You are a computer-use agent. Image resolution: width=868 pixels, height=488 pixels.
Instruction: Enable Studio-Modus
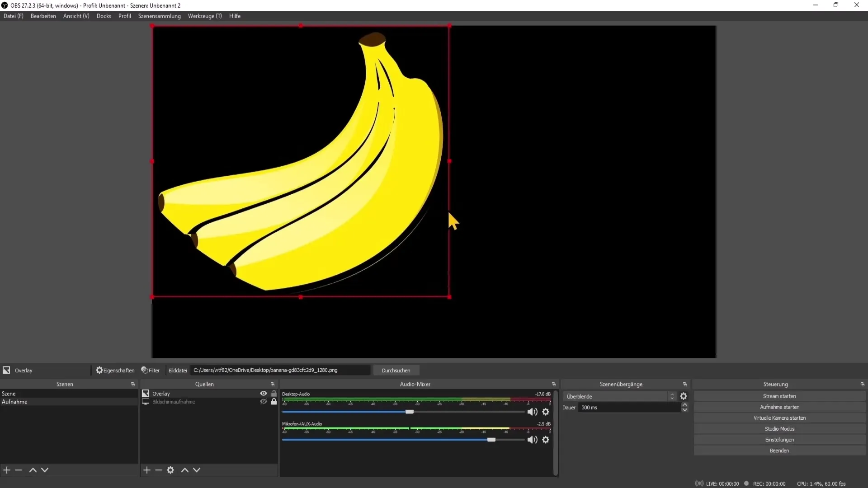[779, 429]
